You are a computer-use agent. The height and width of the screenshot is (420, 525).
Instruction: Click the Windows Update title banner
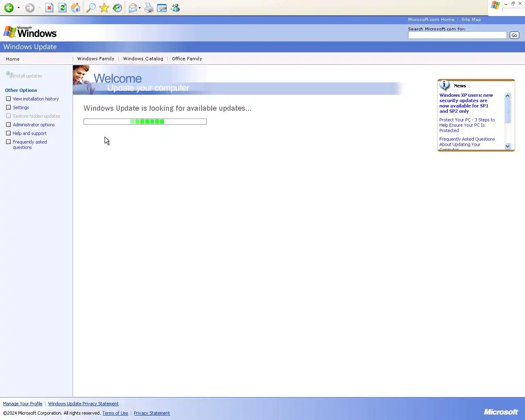(x=30, y=47)
